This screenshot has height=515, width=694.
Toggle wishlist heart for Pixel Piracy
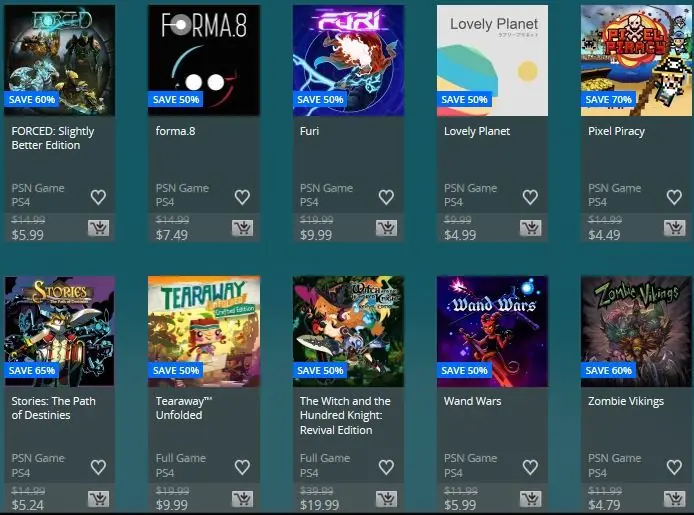click(674, 197)
